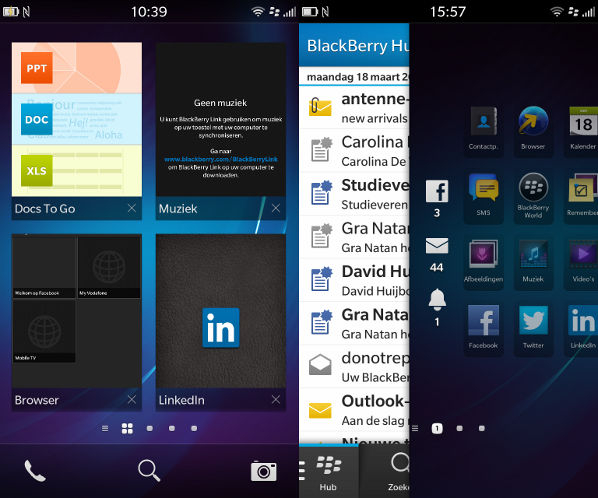Open My Vodafone browser tab thumbnail
Screen dimensions: 598x498
(x=109, y=267)
